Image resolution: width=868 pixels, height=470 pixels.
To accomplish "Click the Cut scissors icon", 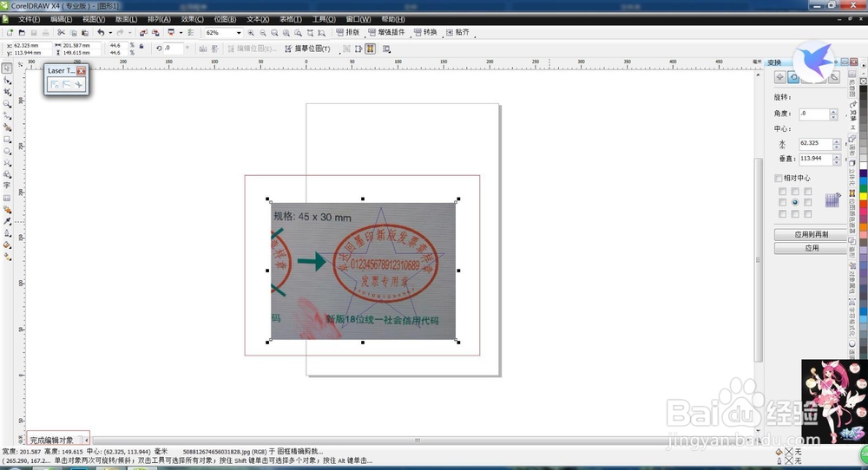I will (61, 33).
